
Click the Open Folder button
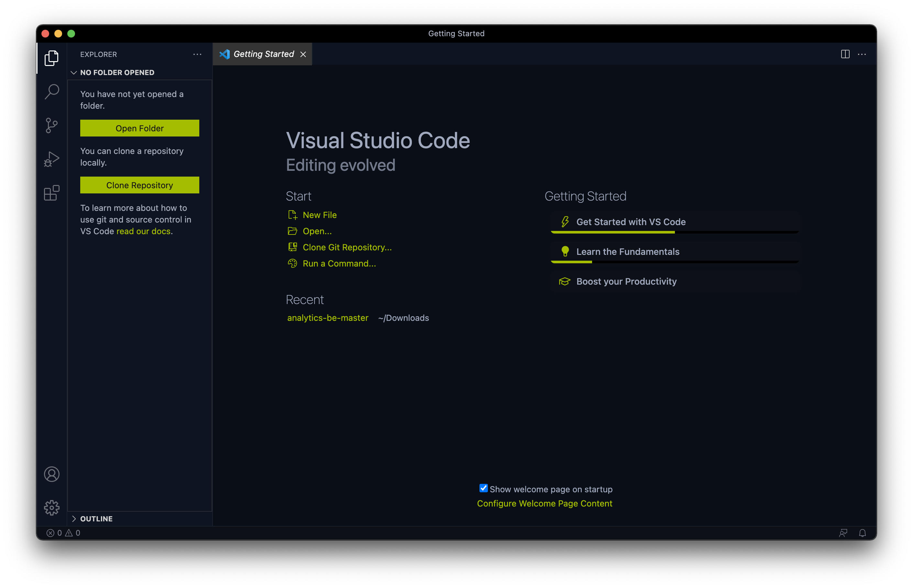[139, 128]
